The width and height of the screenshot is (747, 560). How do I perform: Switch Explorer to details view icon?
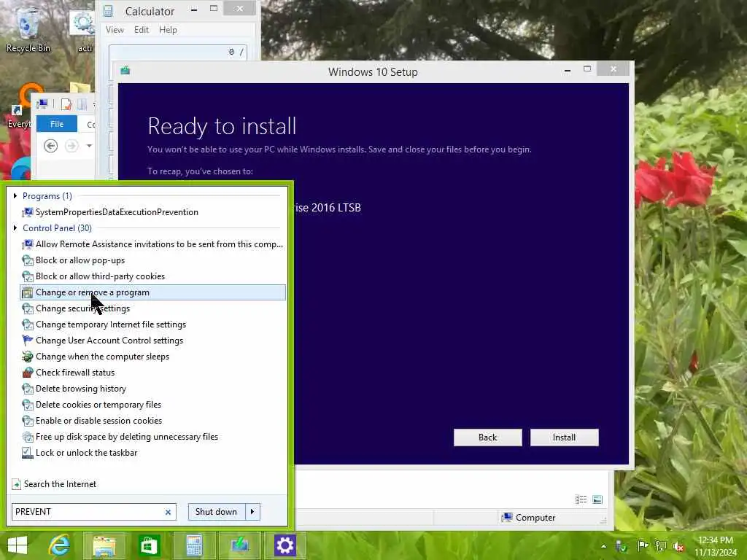pyautogui.click(x=581, y=499)
